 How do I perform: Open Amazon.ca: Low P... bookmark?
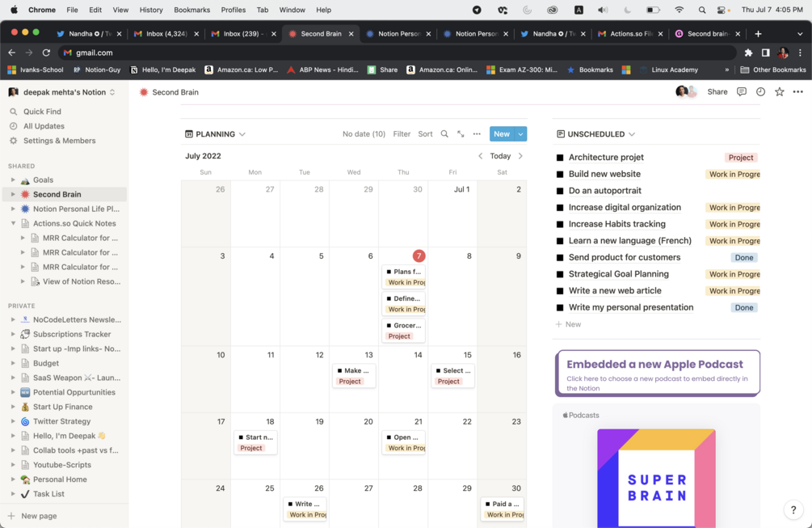[242, 70]
